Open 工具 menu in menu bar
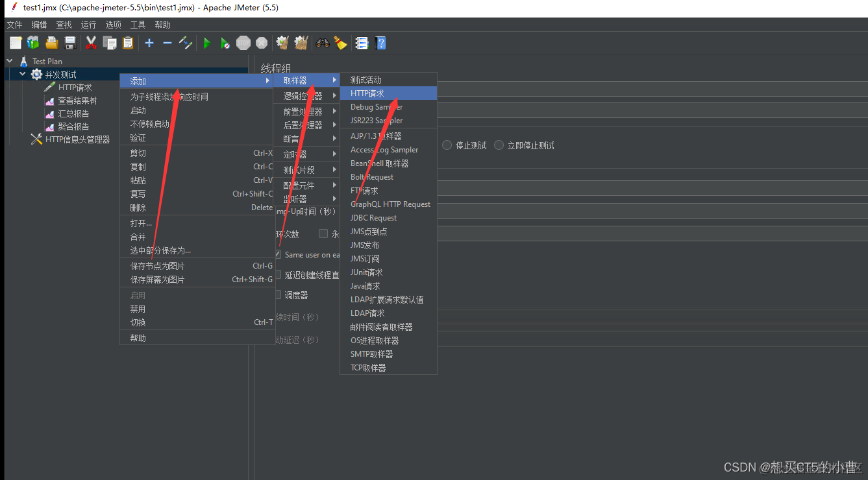 click(138, 25)
